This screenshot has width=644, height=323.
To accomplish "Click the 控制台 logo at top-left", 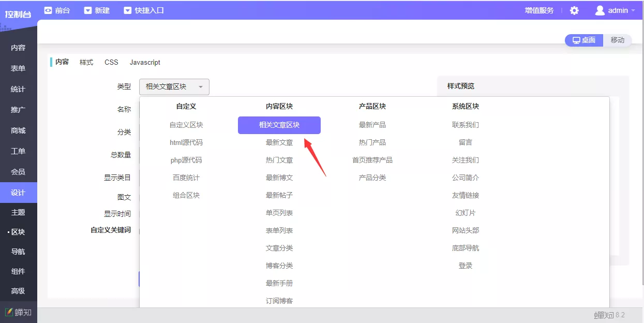I will 18,13.
